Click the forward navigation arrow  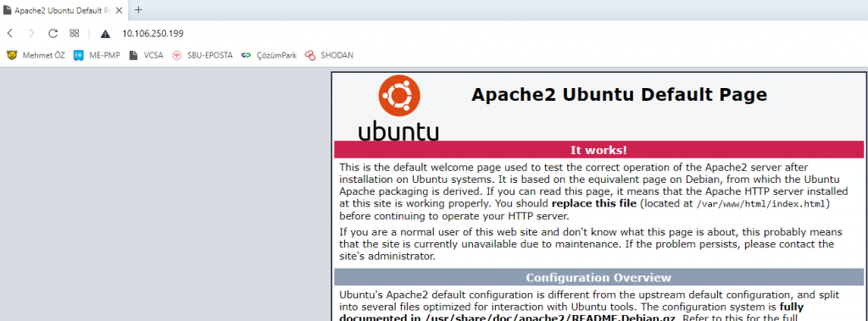[x=31, y=33]
